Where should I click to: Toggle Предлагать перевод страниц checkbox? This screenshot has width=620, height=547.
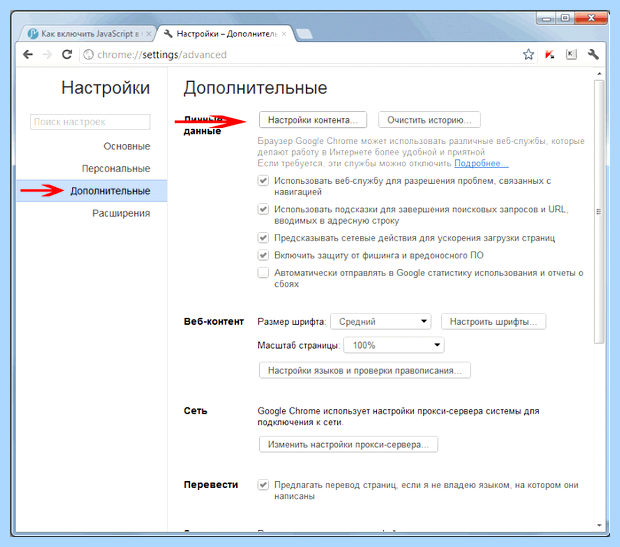coord(263,485)
